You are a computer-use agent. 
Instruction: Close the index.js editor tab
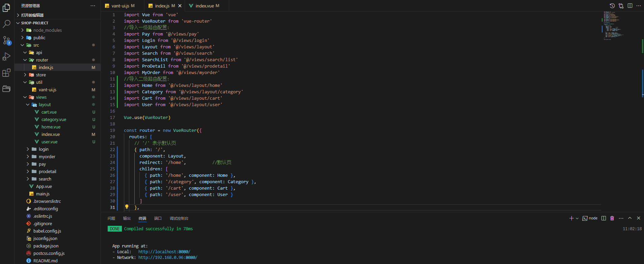tap(180, 6)
